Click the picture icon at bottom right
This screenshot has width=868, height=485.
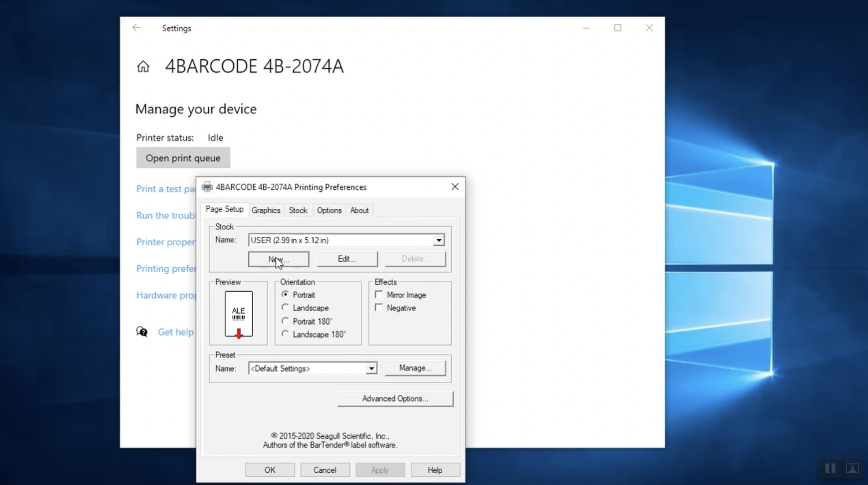coord(852,468)
